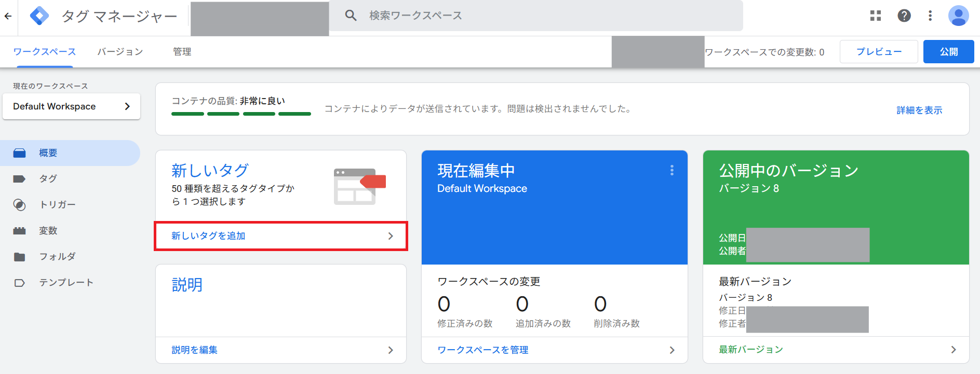
Task: Click the chevron beside 新しいタグを追加
Action: (391, 236)
